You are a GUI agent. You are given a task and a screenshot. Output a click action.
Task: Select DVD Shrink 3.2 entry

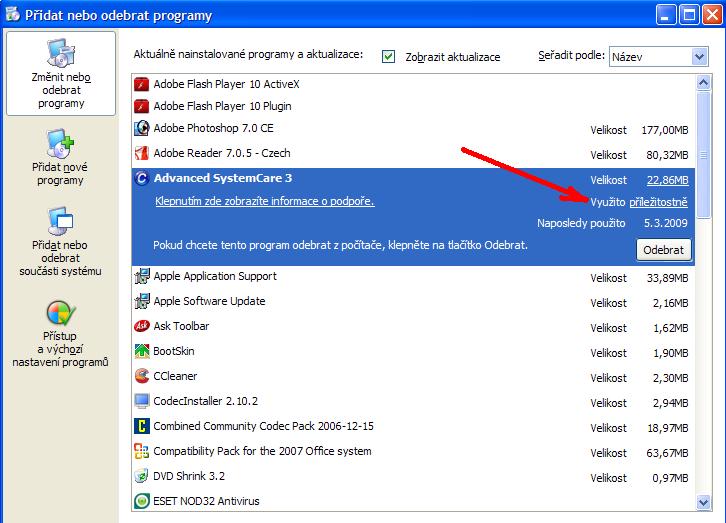coord(413,477)
